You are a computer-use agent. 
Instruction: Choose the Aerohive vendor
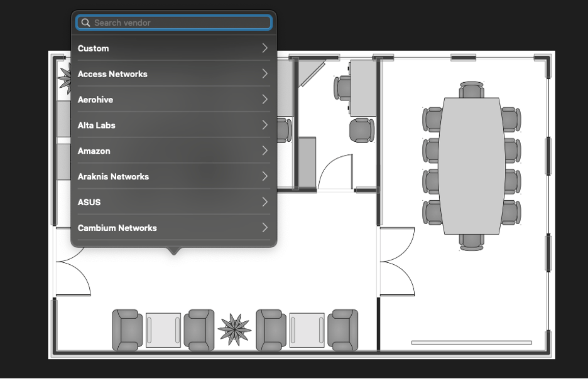[x=173, y=99]
